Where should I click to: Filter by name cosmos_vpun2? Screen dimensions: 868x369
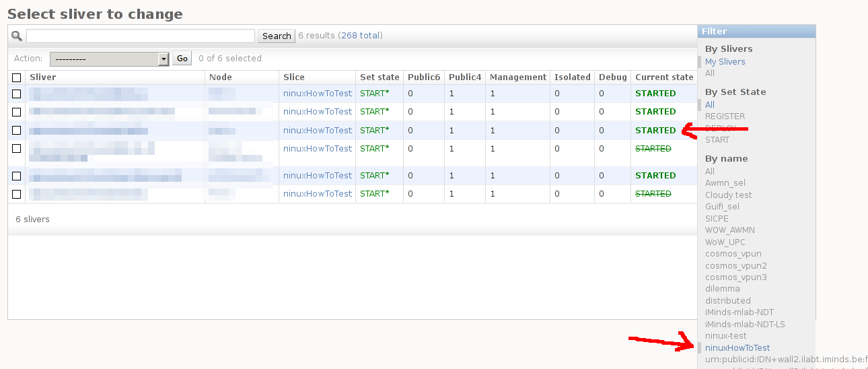tap(735, 266)
